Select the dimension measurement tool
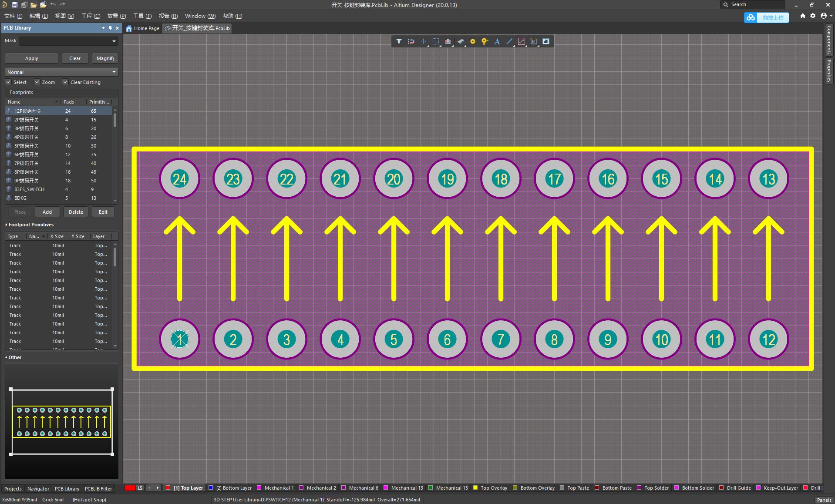Viewport: 835px width, 504px height. click(533, 41)
